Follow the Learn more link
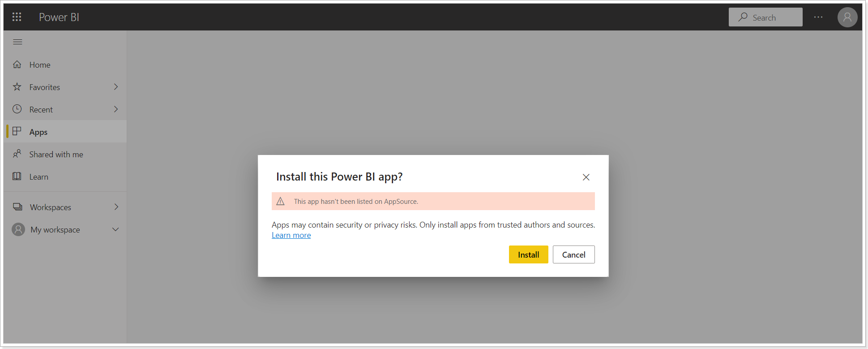 click(291, 235)
